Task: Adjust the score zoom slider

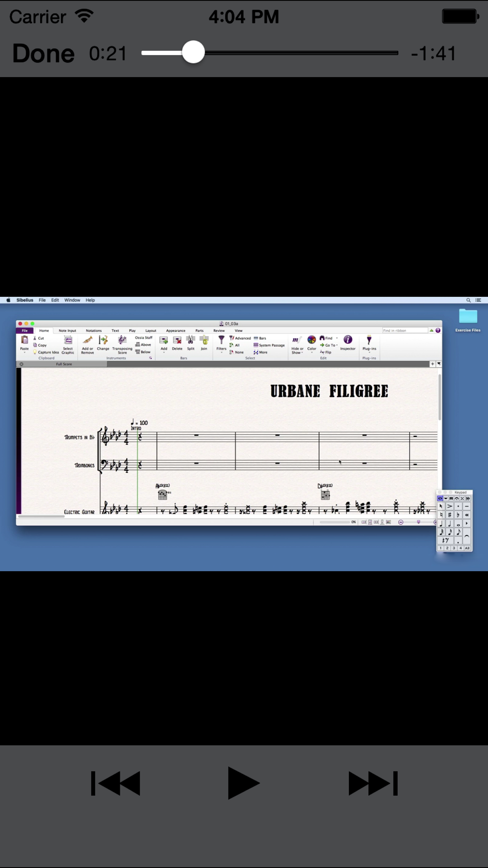Action: point(418,522)
